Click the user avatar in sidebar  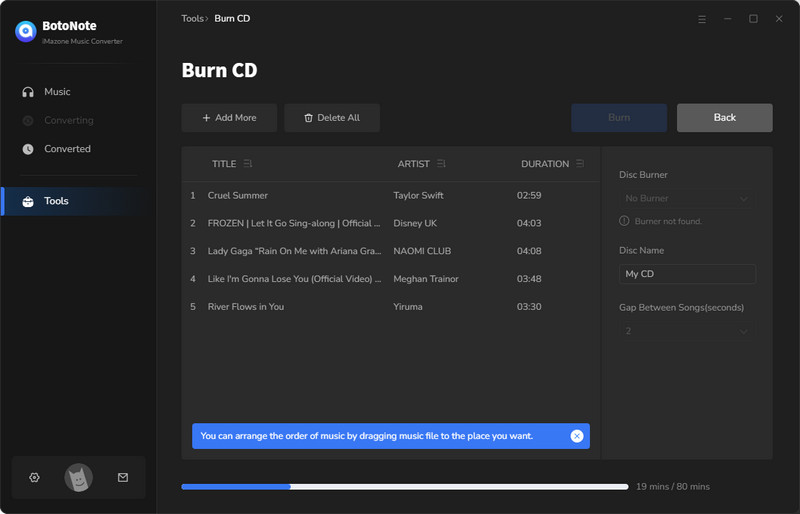coord(79,478)
